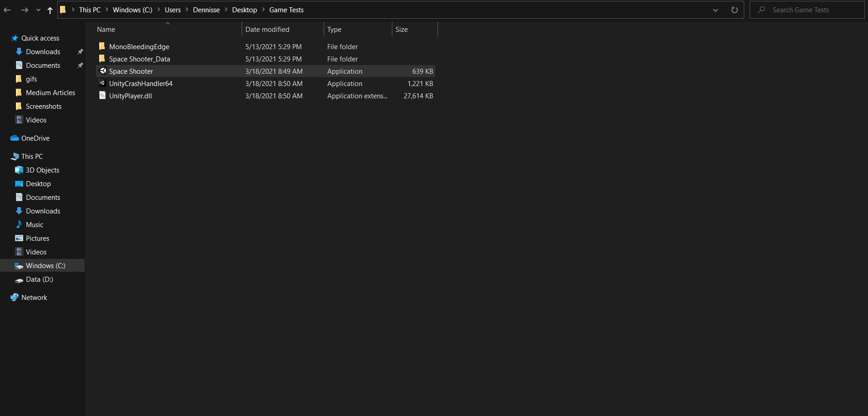Sort by Size column header

[x=401, y=30]
